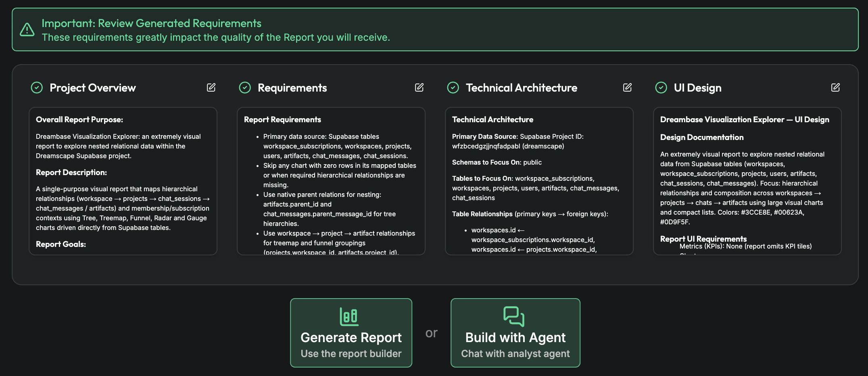
Task: Click the Generate Report button label
Action: (351, 337)
